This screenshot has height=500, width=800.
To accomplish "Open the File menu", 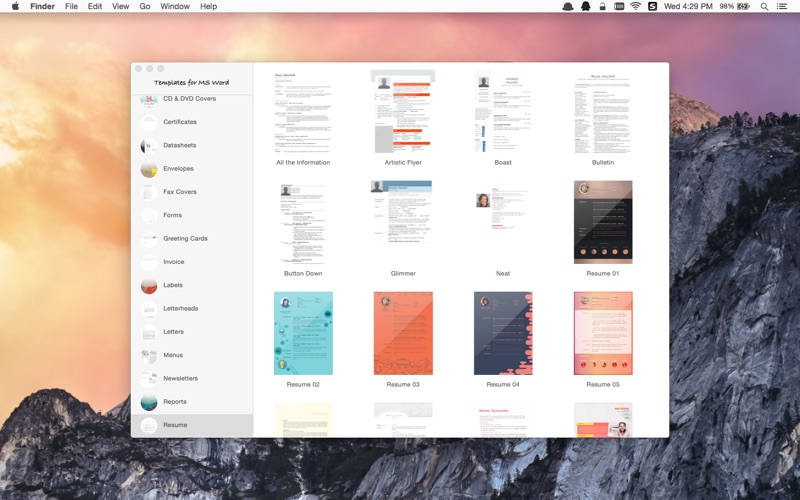I will [x=71, y=6].
